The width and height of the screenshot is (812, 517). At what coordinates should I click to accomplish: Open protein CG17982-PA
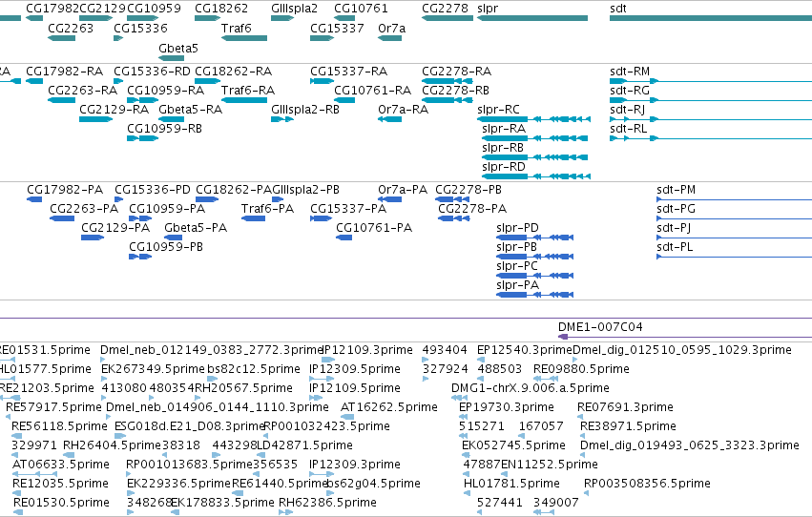[65, 190]
